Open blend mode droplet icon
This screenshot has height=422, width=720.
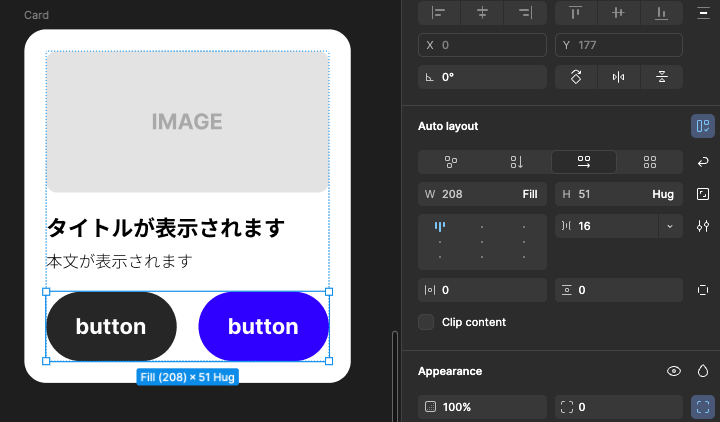[703, 371]
